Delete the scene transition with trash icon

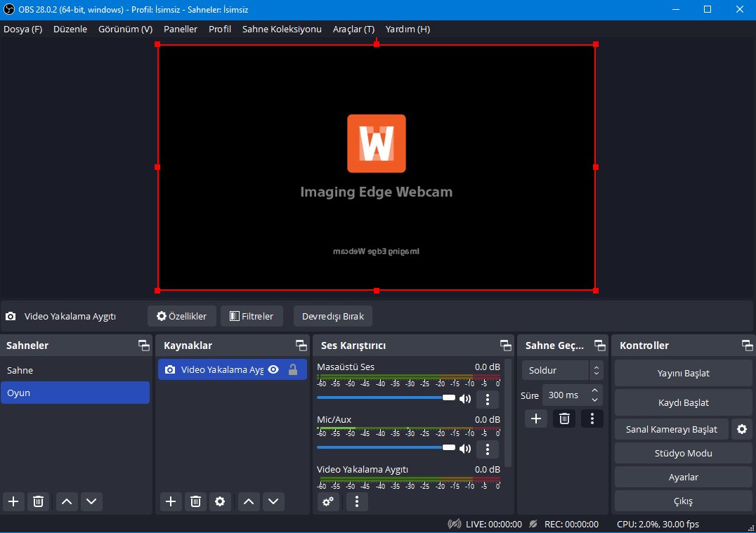[564, 419]
